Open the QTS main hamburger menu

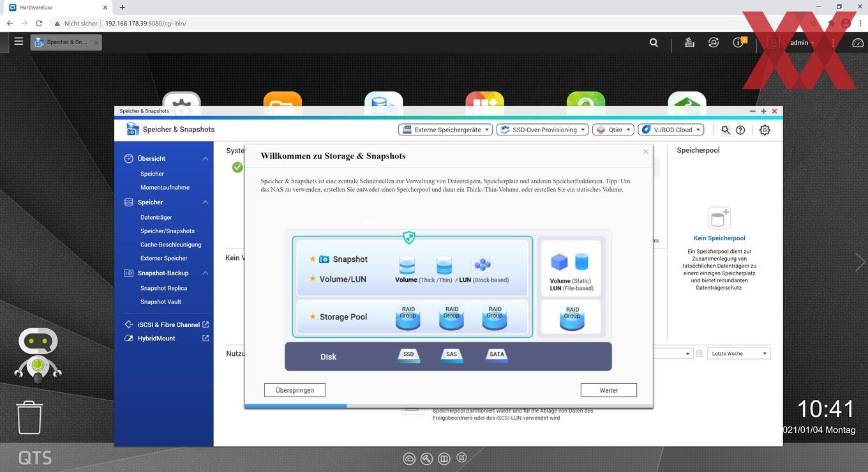pos(19,42)
